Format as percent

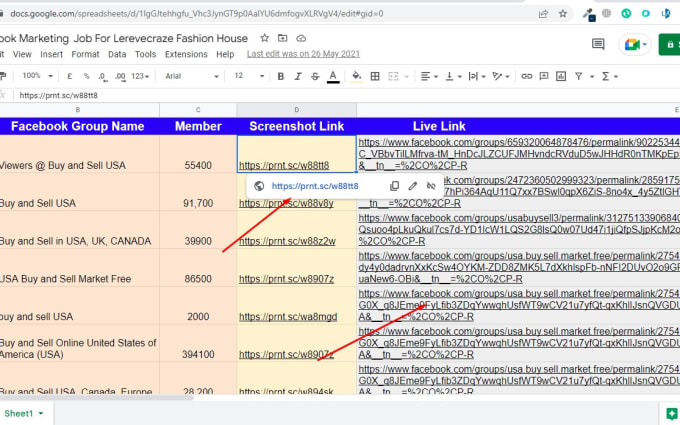[x=86, y=76]
